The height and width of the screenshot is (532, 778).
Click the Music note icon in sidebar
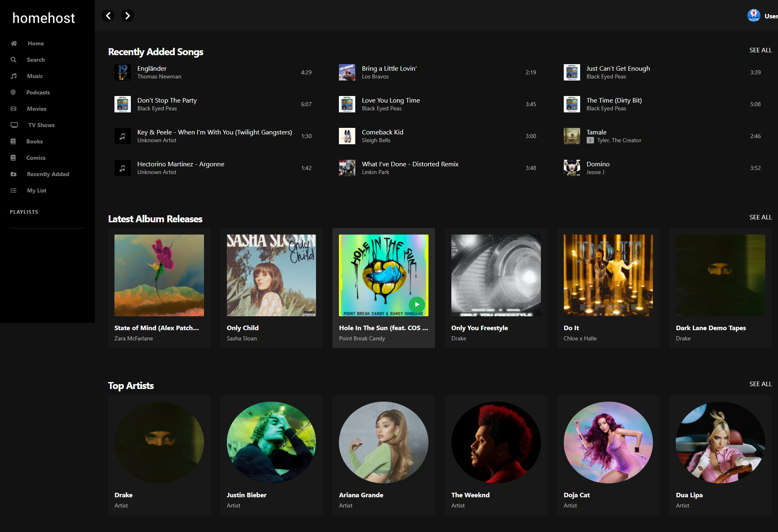(x=13, y=76)
